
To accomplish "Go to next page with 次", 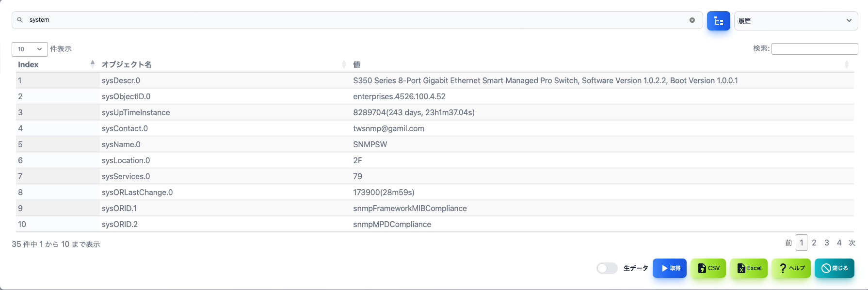I will click(852, 243).
